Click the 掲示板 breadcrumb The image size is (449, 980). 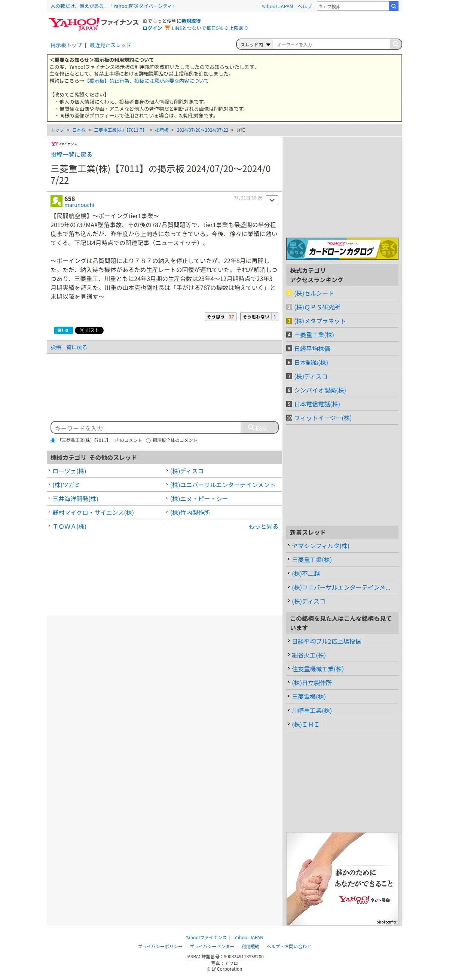[x=162, y=130]
